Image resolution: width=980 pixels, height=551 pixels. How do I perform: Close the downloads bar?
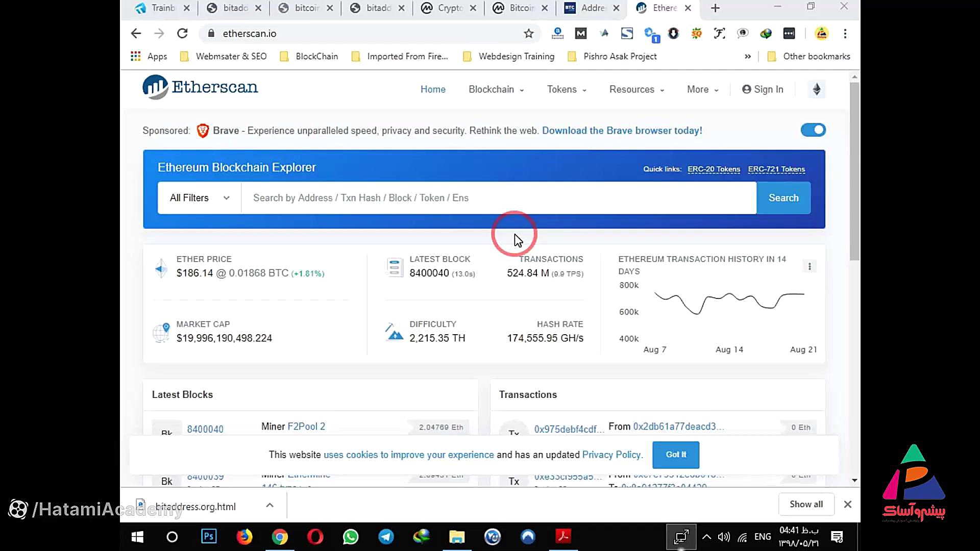848,504
